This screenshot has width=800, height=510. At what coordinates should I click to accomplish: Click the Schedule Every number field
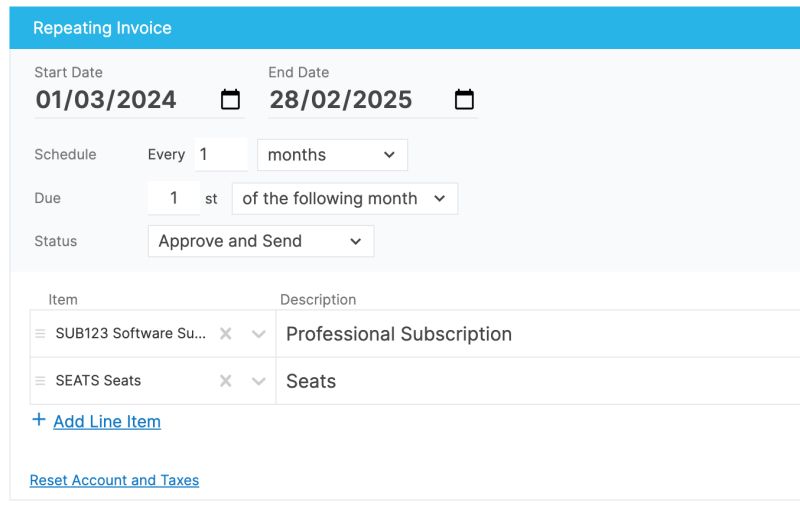click(220, 155)
